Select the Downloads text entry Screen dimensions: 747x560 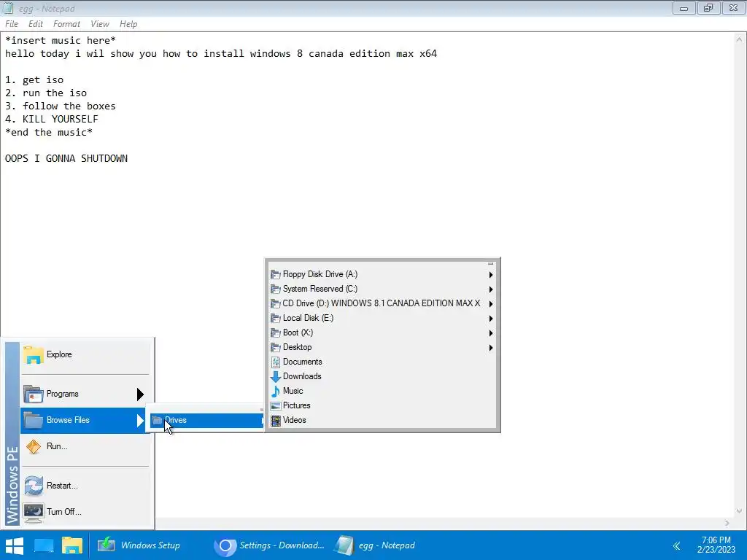click(x=302, y=376)
